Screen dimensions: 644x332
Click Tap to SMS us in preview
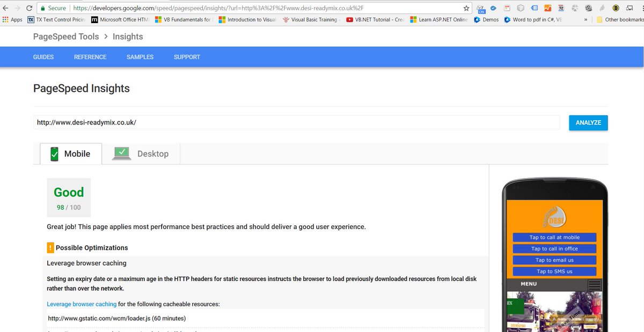click(x=554, y=271)
